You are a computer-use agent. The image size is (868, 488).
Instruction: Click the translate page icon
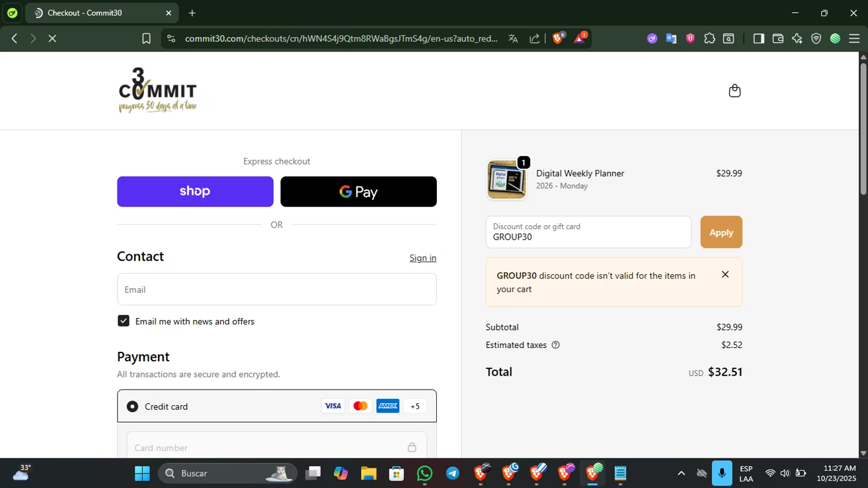click(513, 38)
